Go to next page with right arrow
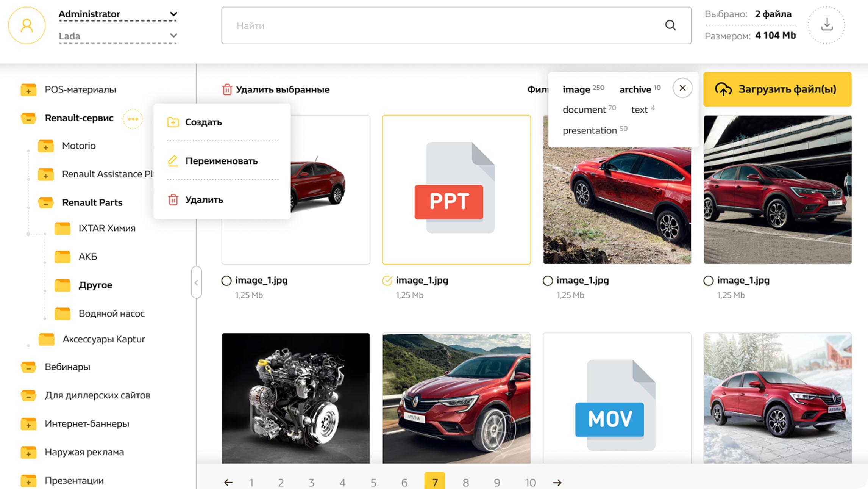The image size is (868, 489). pos(557,482)
